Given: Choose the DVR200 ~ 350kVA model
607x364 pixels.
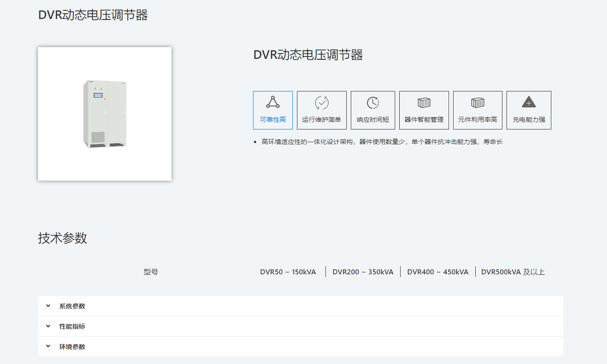Looking at the screenshot, I should [363, 272].
